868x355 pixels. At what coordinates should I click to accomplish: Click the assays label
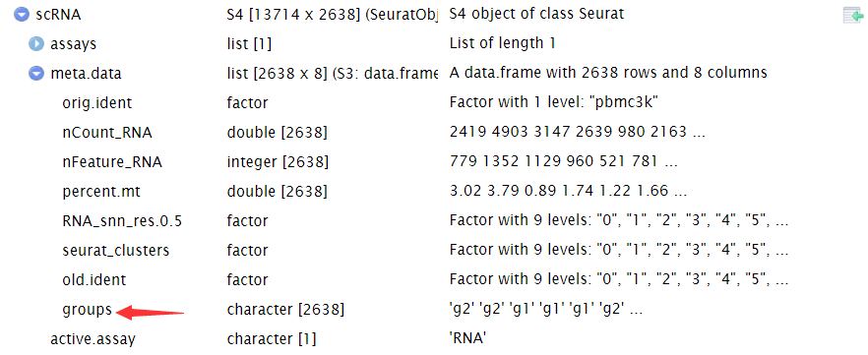point(73,43)
